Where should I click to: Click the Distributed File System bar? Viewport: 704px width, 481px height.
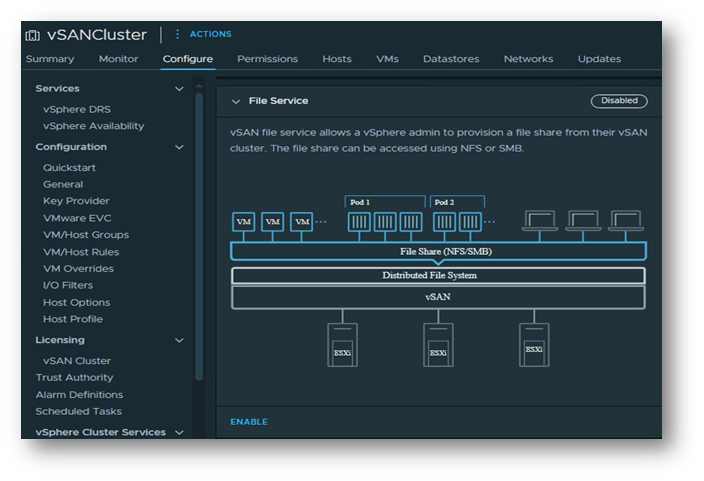(439, 275)
